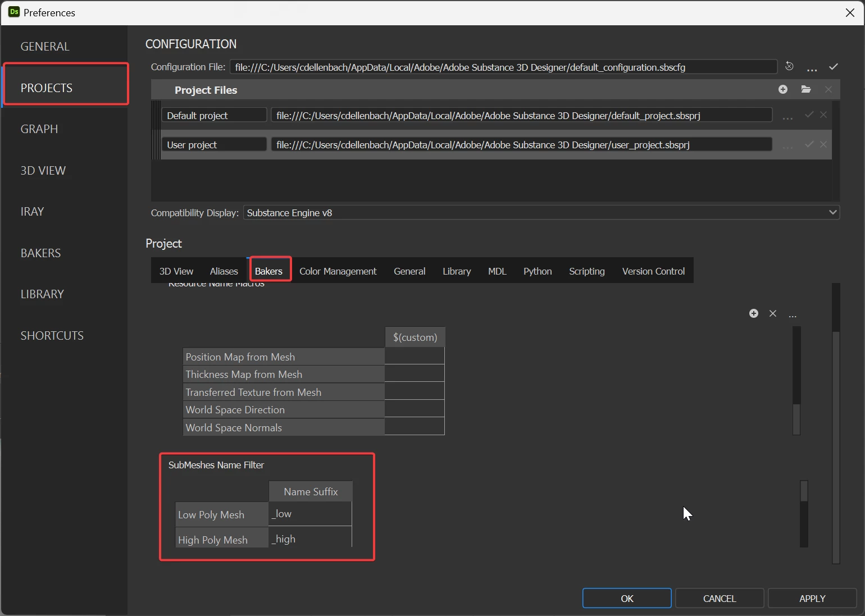The width and height of the screenshot is (865, 616).
Task: Switch to the Aliases project tab
Action: [x=224, y=271]
